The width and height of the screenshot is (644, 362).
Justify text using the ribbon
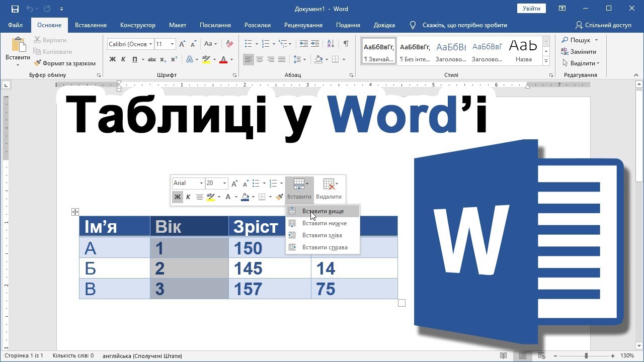click(x=282, y=59)
